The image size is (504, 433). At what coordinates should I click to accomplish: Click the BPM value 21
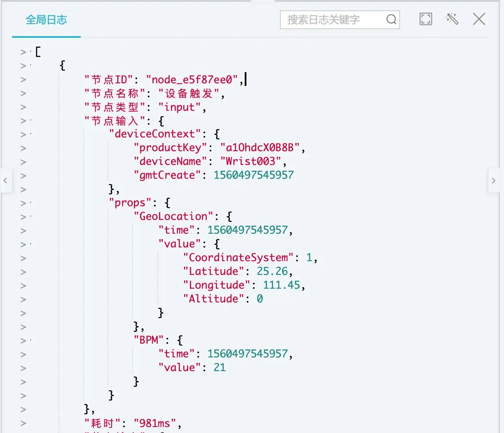(x=219, y=368)
